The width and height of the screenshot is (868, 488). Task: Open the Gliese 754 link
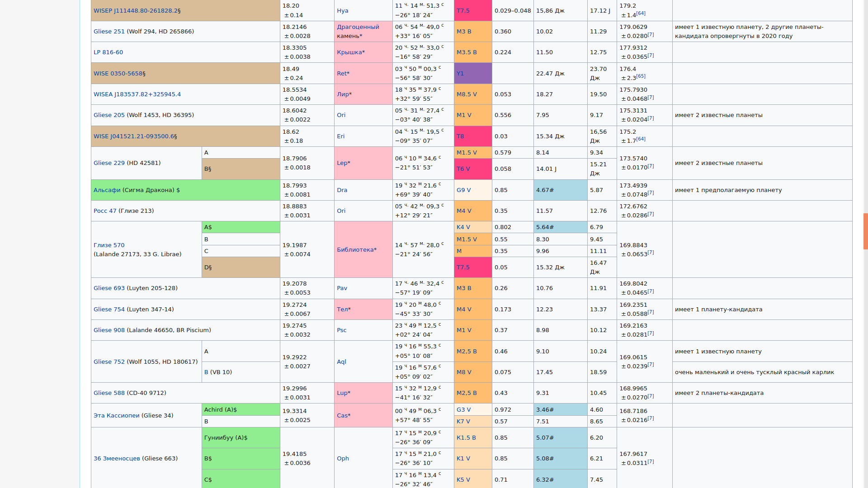pos(109,310)
